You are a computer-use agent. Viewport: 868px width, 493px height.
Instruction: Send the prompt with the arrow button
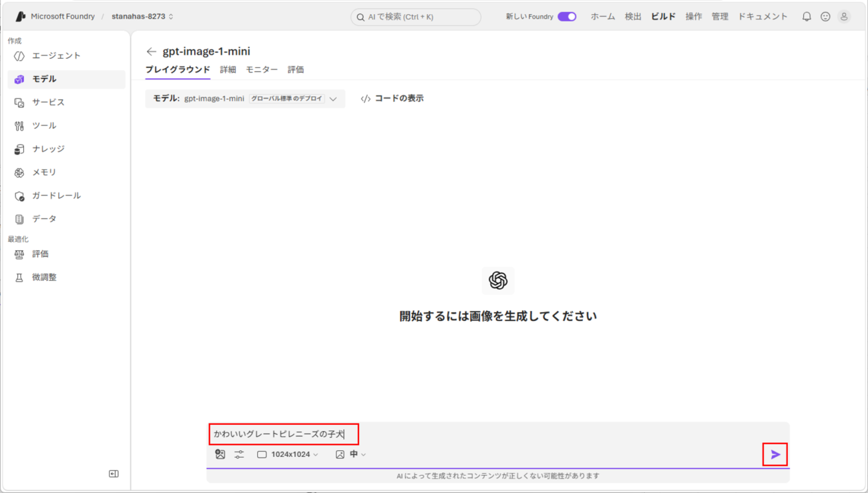(775, 454)
